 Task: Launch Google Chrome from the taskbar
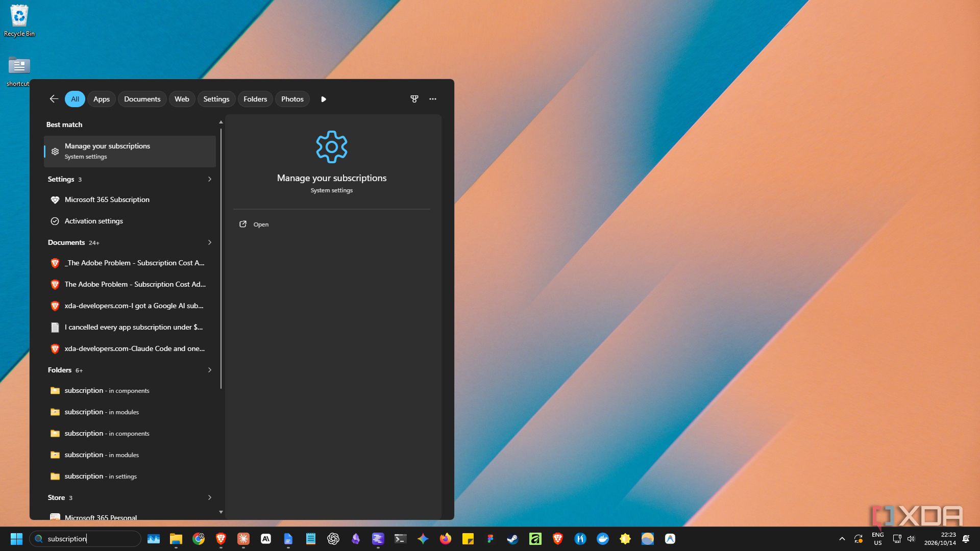point(199,539)
